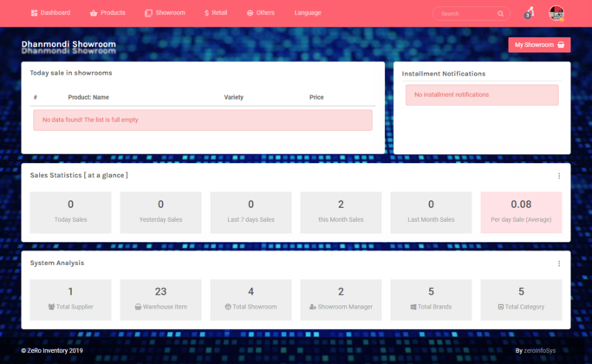592x364 pixels.
Task: Click the My Showroom button
Action: [539, 45]
